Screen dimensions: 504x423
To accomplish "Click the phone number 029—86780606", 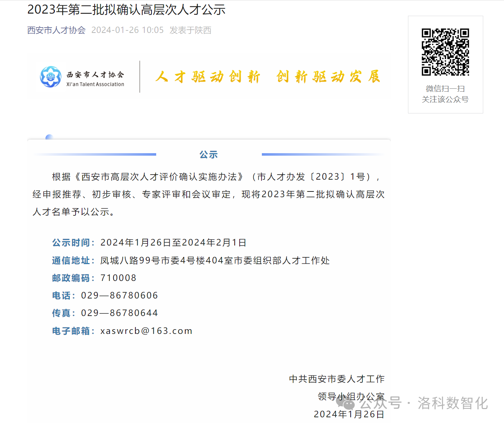I will [119, 296].
